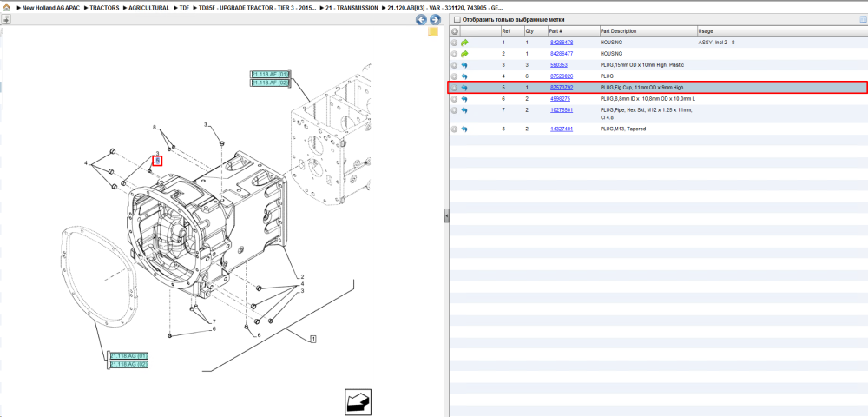The height and width of the screenshot is (417, 868).
Task: Go to the previous figure with left arrow
Action: [421, 20]
